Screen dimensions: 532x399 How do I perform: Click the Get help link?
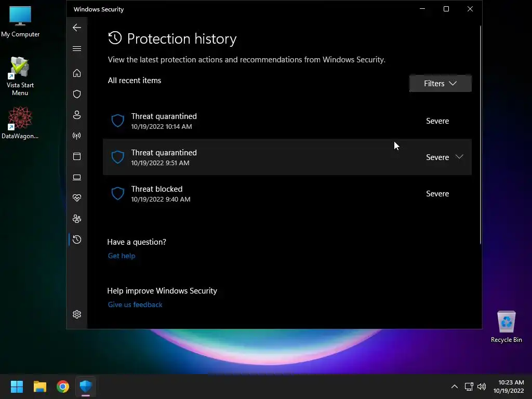(122, 256)
